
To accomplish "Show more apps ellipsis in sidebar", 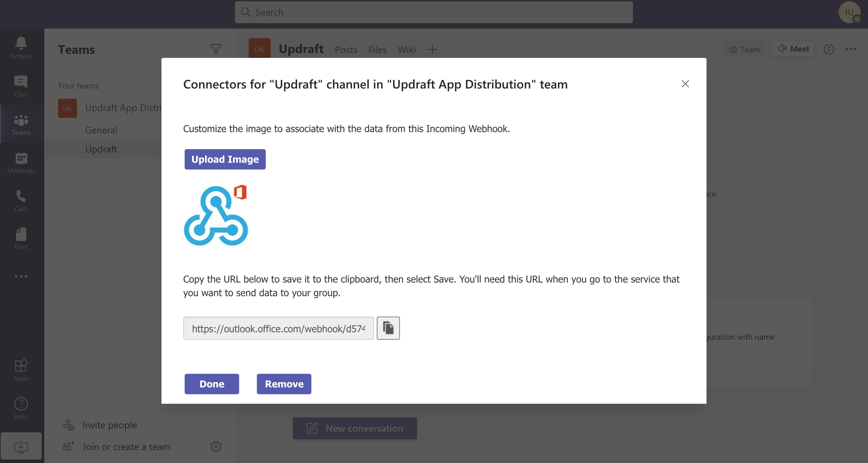I will [21, 276].
